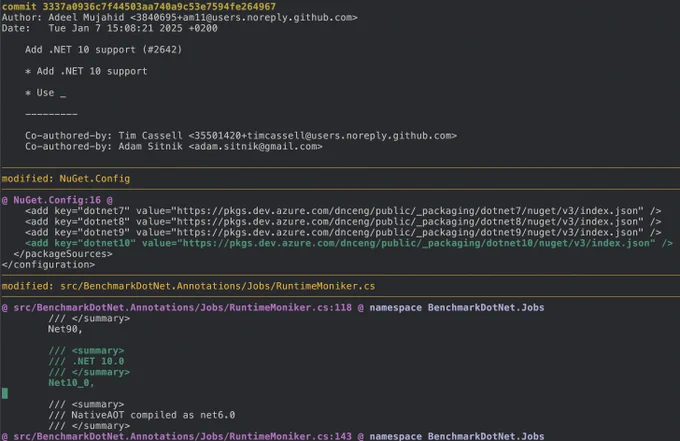
Task: Click the dashed separator under 'Use _'
Action: click(51, 114)
